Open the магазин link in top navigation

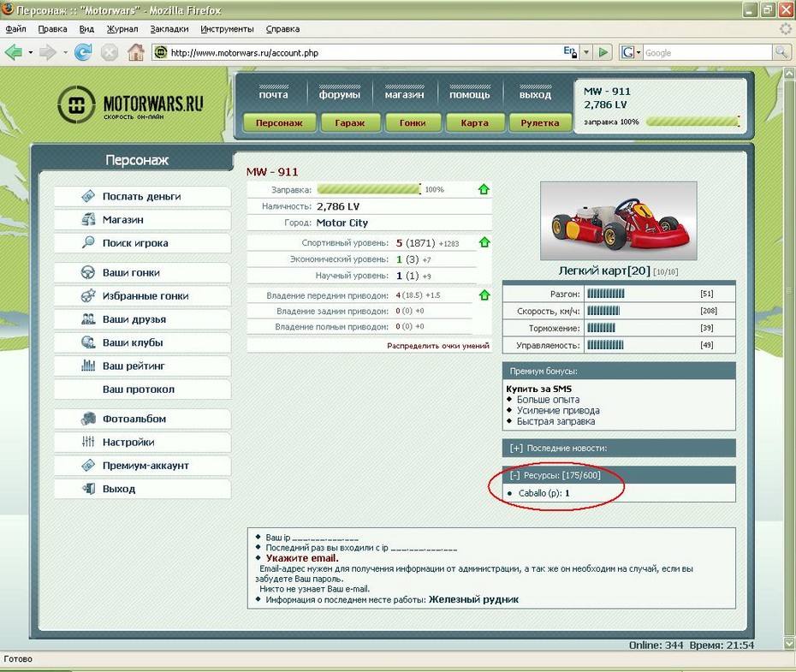point(404,94)
